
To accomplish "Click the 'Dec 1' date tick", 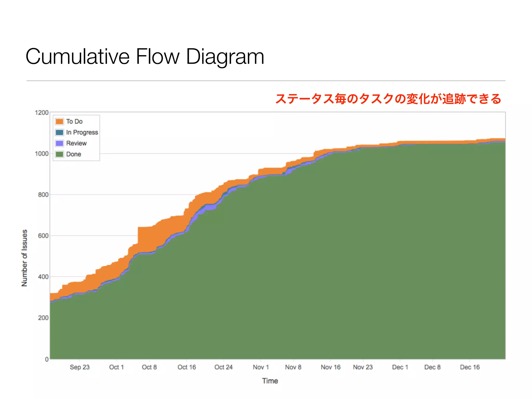I will 400,367.
